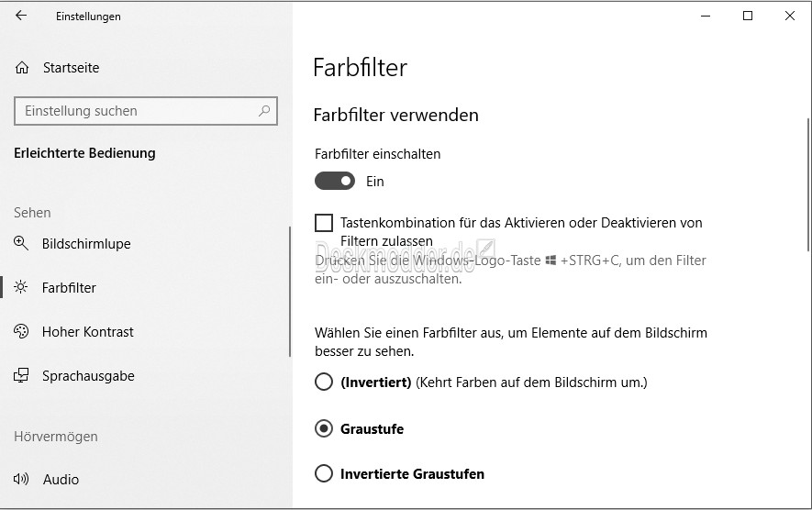
Task: Open the Audio settings page
Action: (x=61, y=480)
